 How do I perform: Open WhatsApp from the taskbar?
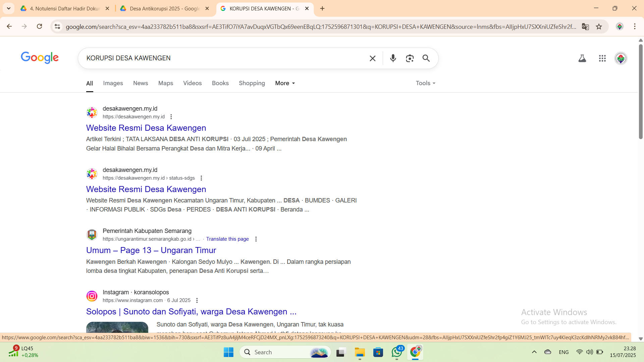point(397,352)
